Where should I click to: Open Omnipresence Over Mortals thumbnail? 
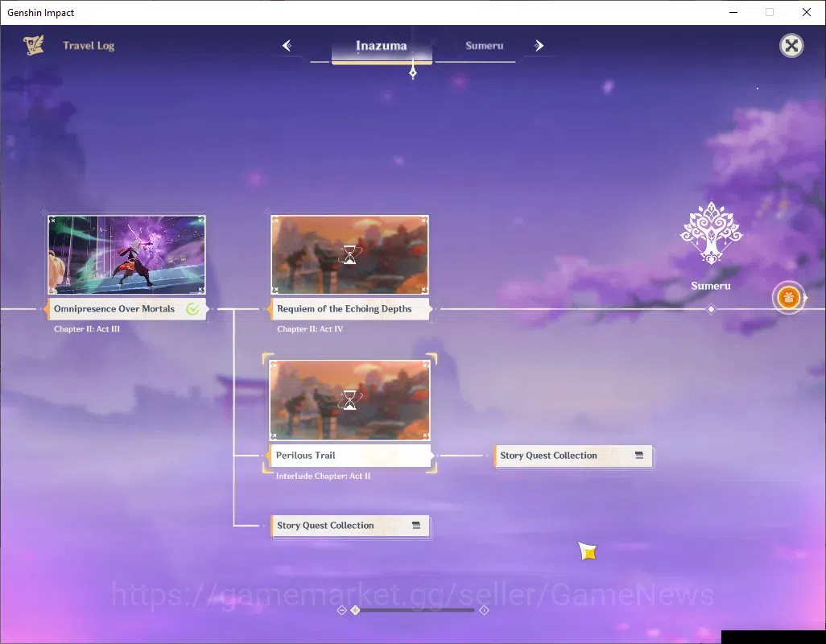click(x=126, y=254)
